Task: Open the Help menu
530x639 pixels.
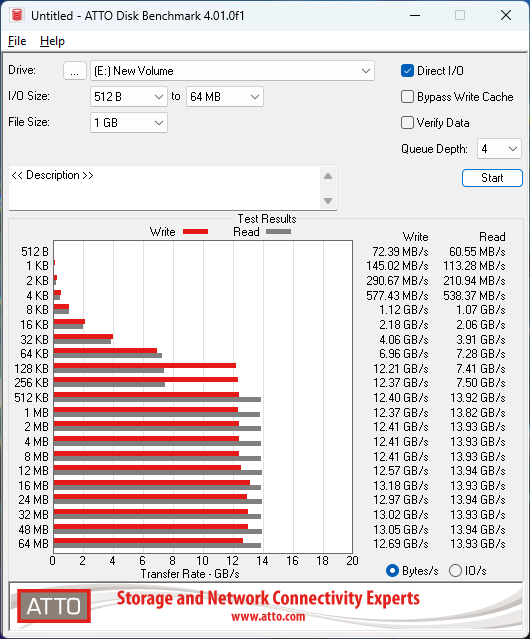Action: pos(52,41)
